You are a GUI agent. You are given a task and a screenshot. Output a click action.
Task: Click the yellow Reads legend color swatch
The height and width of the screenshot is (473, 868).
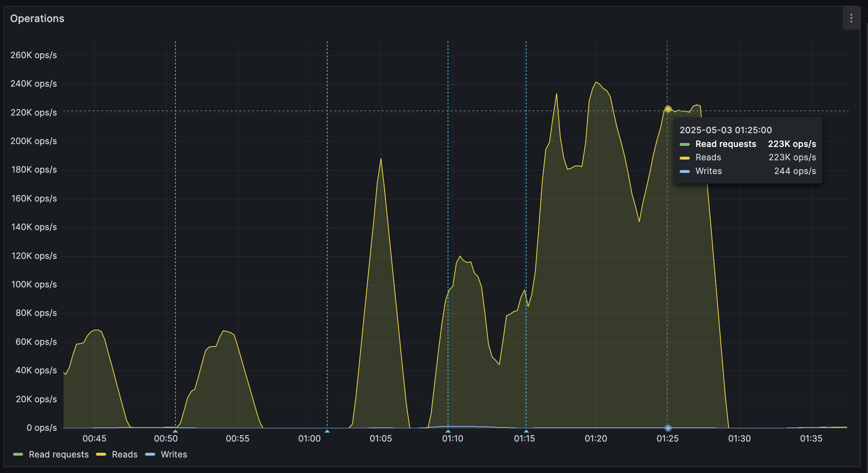point(101,454)
